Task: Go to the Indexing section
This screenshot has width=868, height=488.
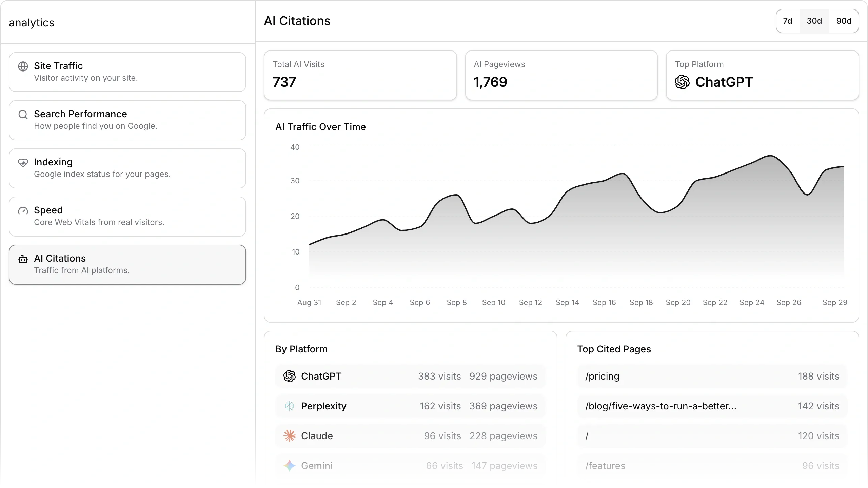Action: (x=127, y=168)
